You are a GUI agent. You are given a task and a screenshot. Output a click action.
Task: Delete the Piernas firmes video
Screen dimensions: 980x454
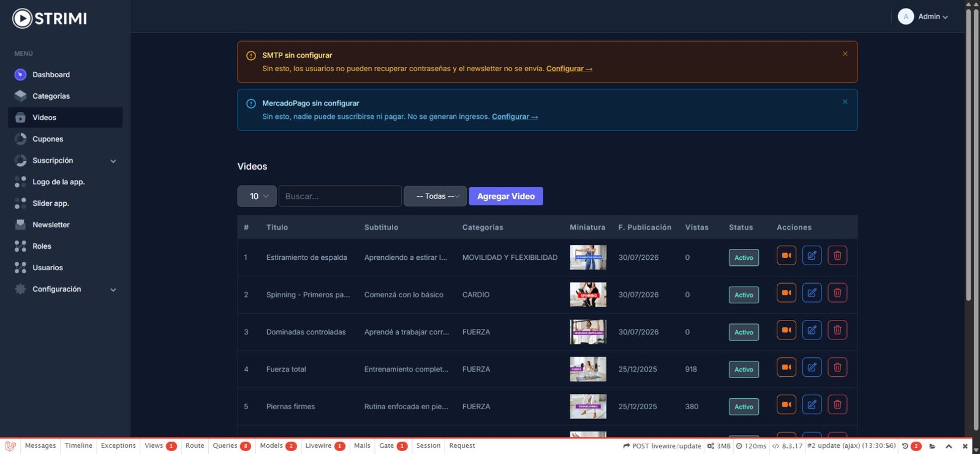(x=837, y=405)
